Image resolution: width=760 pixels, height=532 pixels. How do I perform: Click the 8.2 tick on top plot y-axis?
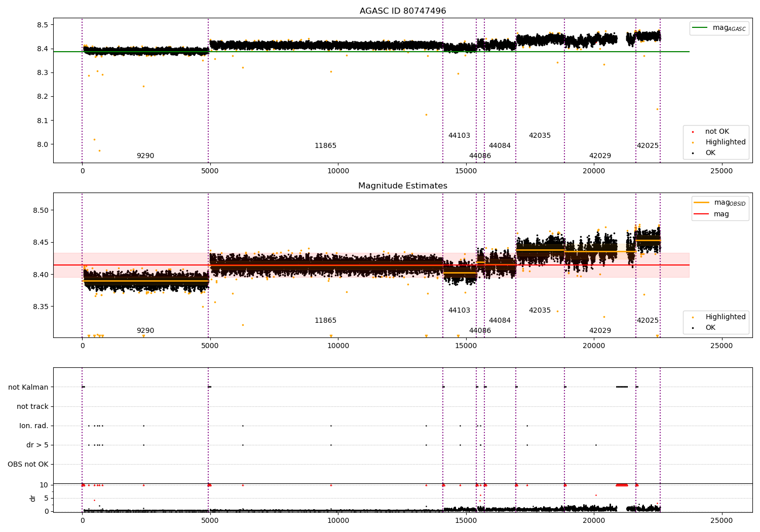click(43, 97)
